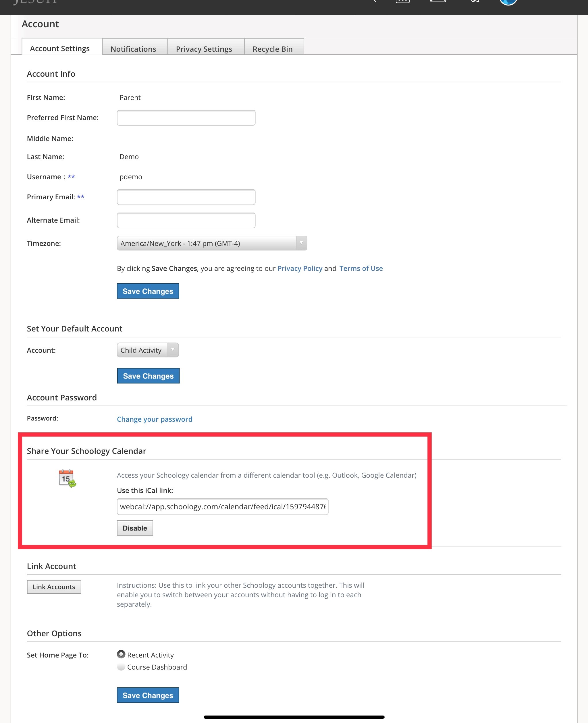
Task: Click the iCal link text field
Action: pos(223,506)
